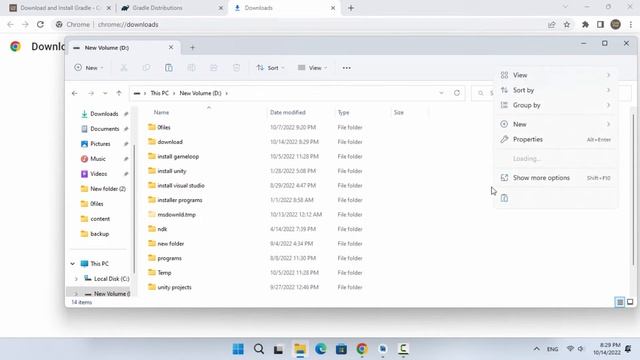Viewport: 640px width, 360px height.
Task: Click the Share icon in Explorer toolbar
Action: [213, 68]
